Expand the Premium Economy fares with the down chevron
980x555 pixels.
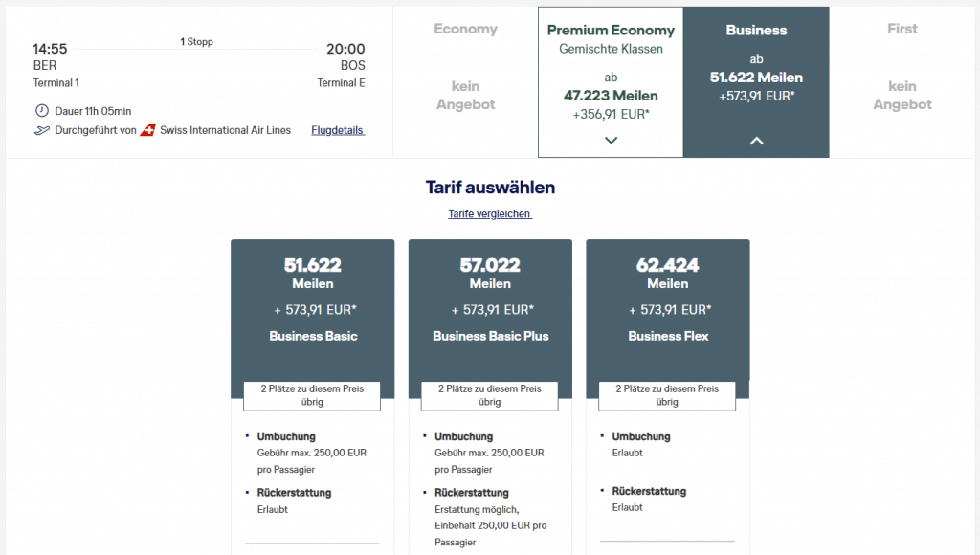coord(611,140)
